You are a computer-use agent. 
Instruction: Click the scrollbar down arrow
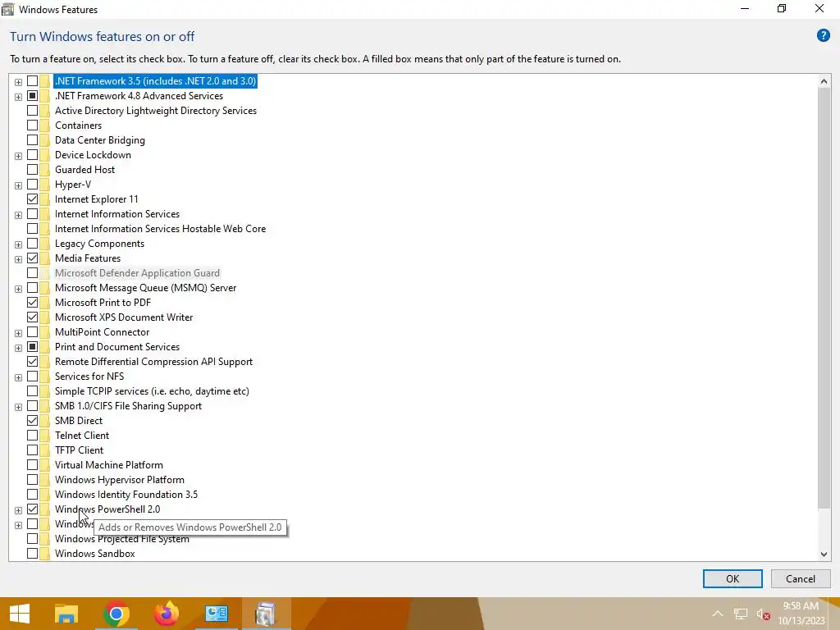824,555
